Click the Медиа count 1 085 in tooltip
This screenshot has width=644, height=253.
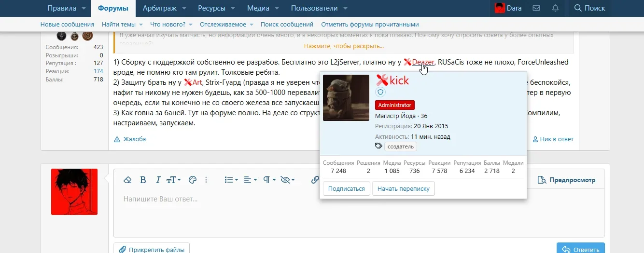click(392, 171)
